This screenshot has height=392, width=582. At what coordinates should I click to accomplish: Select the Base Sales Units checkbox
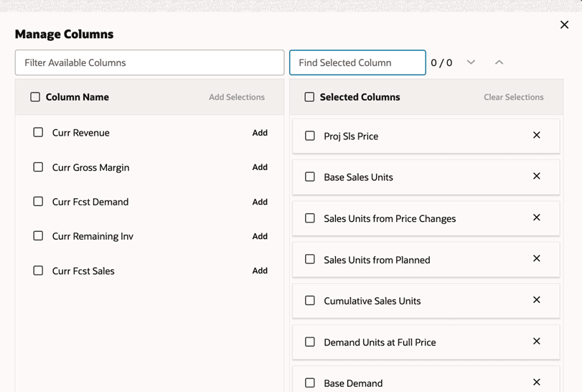[x=310, y=177]
